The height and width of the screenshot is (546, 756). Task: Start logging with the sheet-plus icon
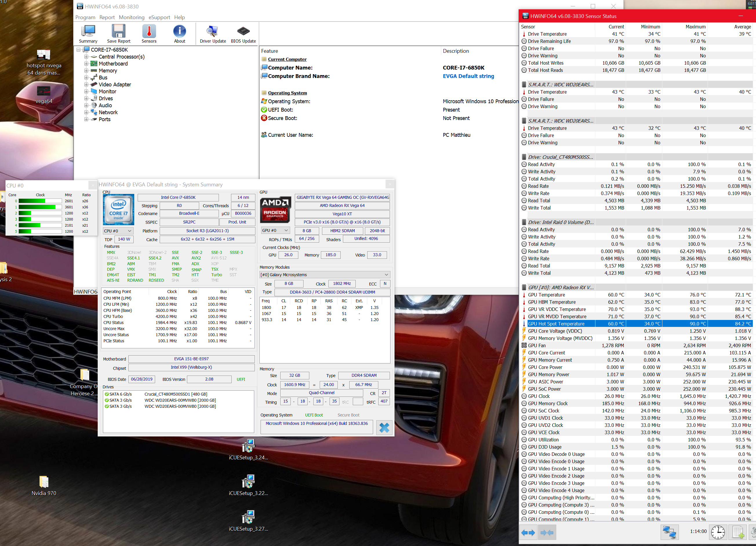(x=738, y=532)
